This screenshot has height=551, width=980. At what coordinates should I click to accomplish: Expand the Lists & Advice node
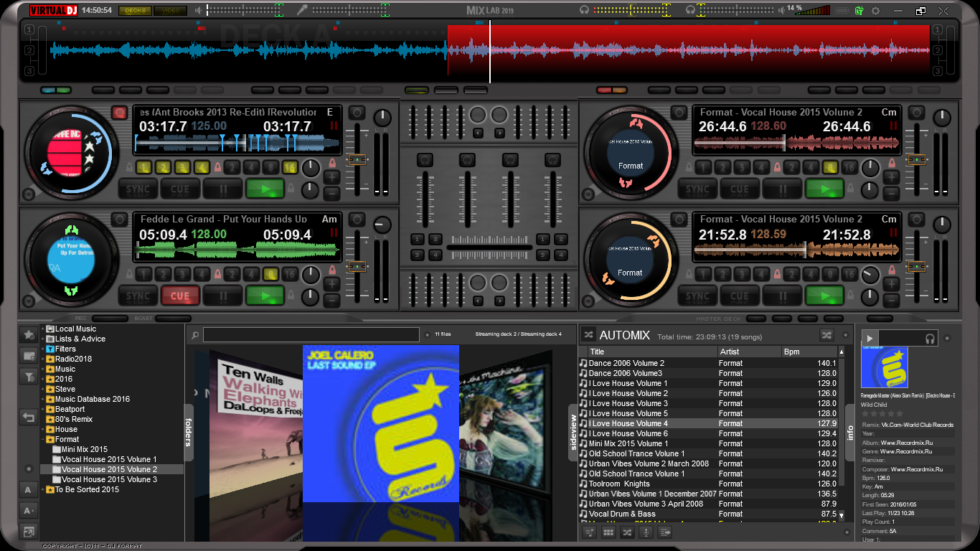tap(43, 339)
